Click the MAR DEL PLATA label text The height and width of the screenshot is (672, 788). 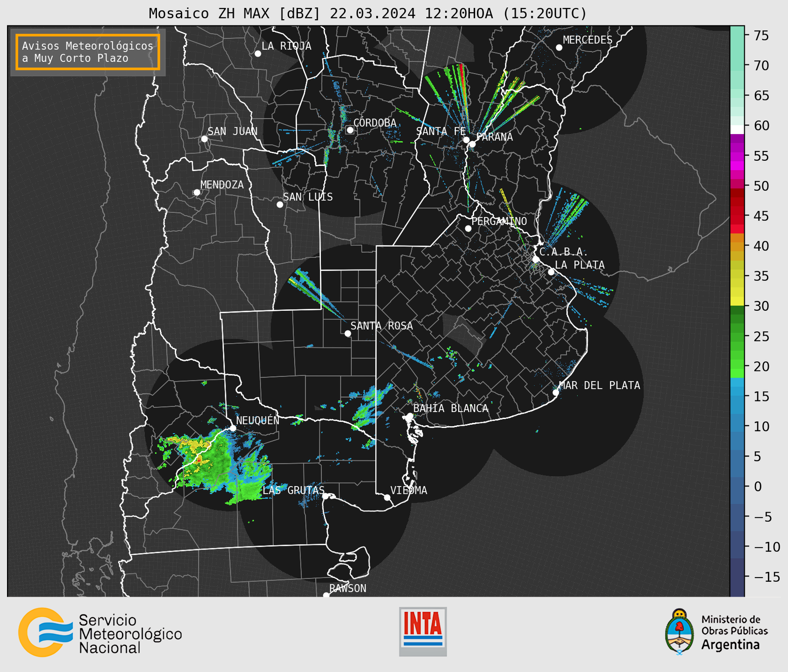(599, 386)
